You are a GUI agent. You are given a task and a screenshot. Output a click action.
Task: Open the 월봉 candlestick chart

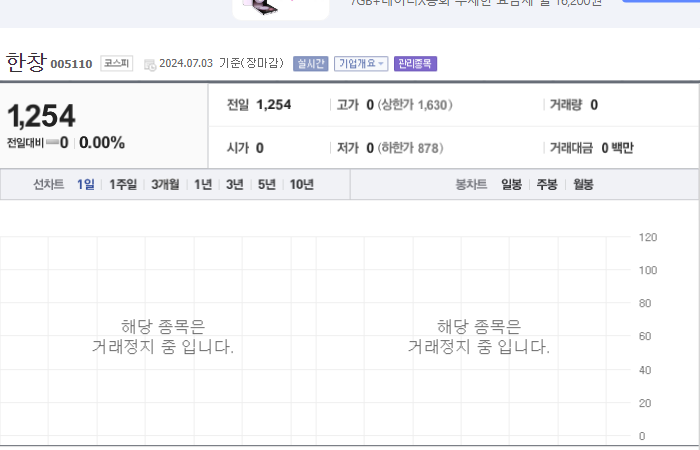pyautogui.click(x=583, y=184)
